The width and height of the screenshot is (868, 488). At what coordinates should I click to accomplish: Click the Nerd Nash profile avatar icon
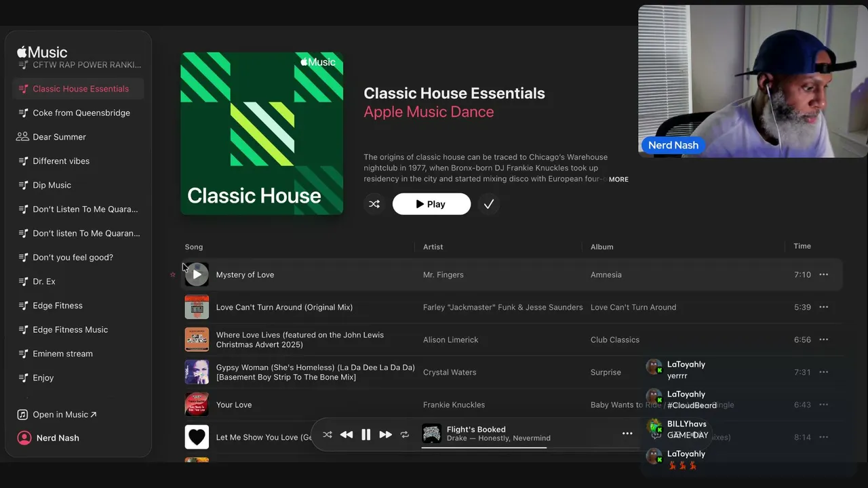coord(24,438)
